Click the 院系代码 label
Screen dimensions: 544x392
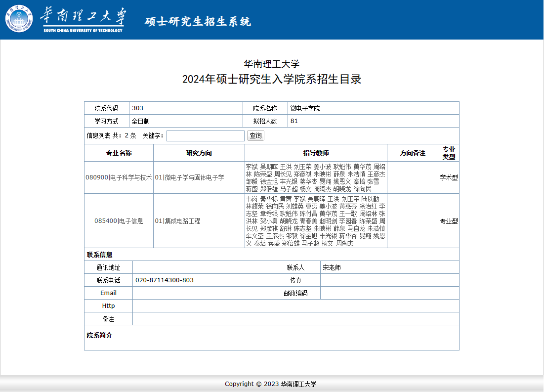(107, 108)
